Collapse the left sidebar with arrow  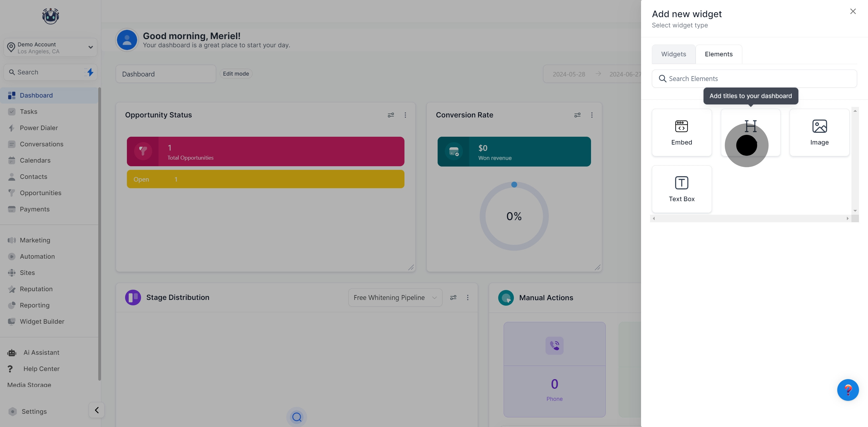tap(97, 410)
